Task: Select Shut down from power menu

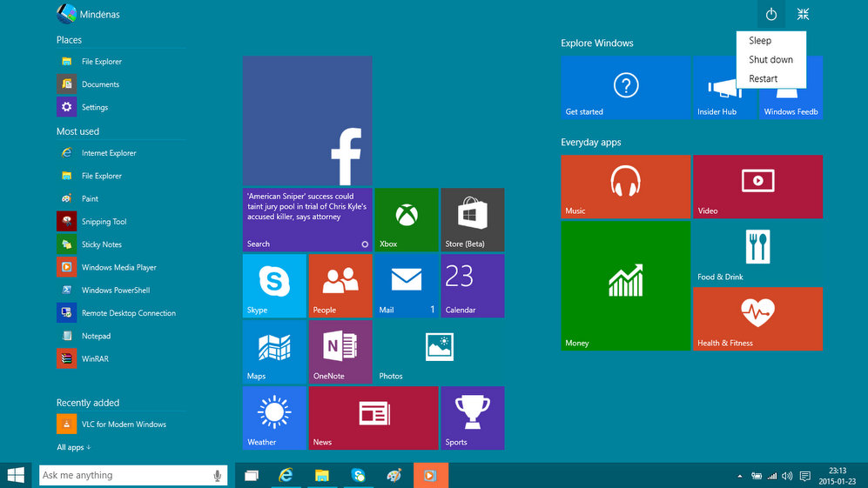Action: (770, 60)
